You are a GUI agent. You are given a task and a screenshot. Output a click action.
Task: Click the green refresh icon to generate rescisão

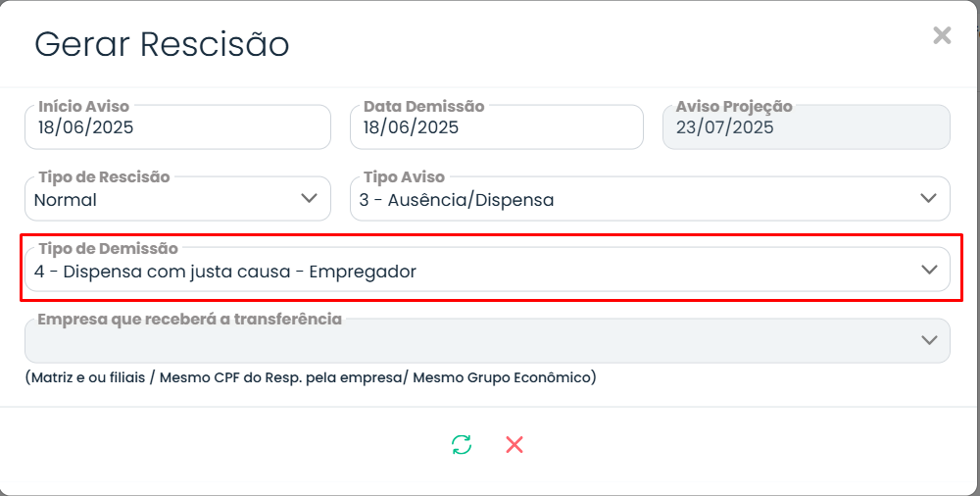(462, 445)
